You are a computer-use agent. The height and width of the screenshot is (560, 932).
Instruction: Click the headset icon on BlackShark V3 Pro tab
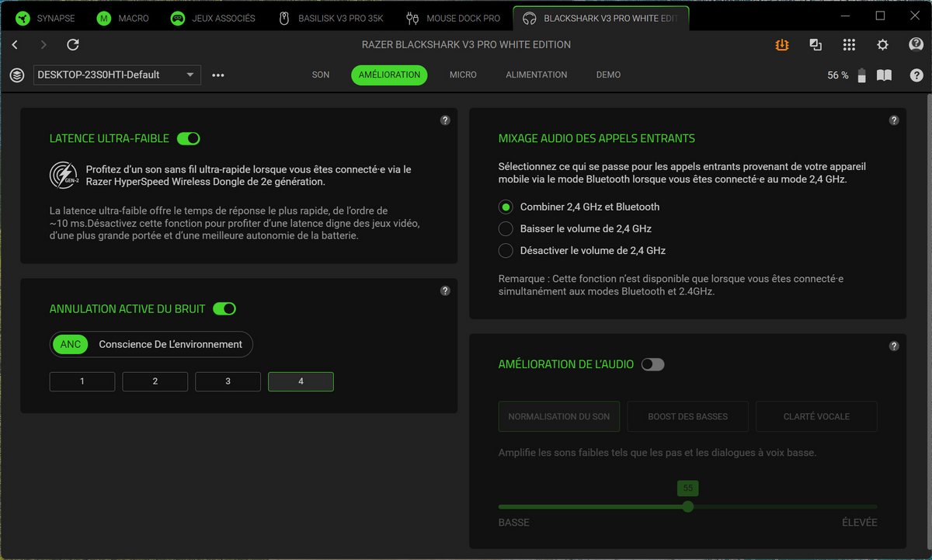click(530, 18)
